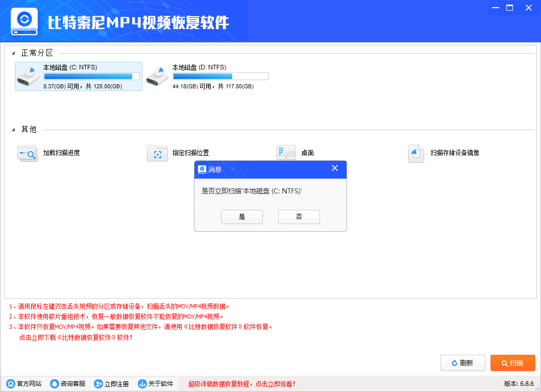Minimize the application window
This screenshot has width=541, height=392.
click(496, 8)
